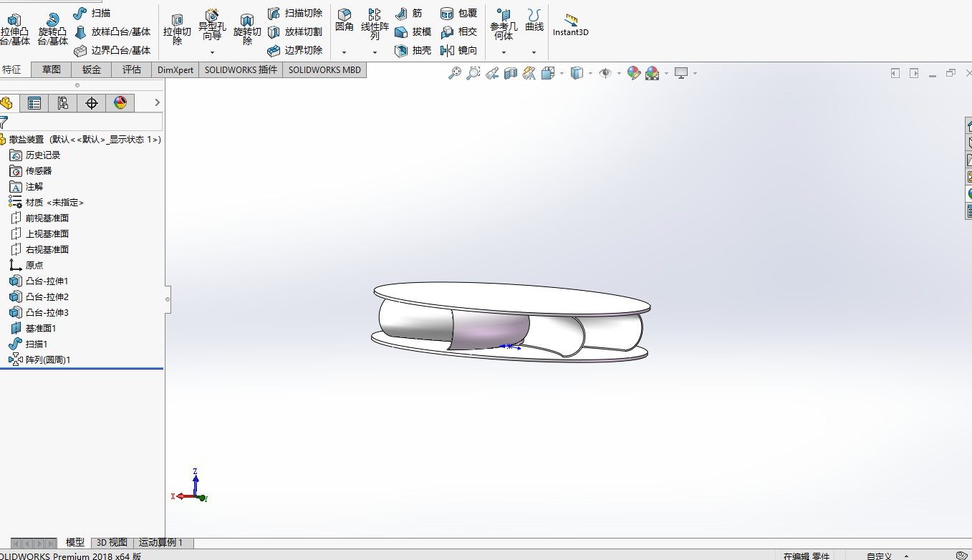Click the Intersect 相交 tool
This screenshot has height=560, width=972.
click(x=458, y=32)
